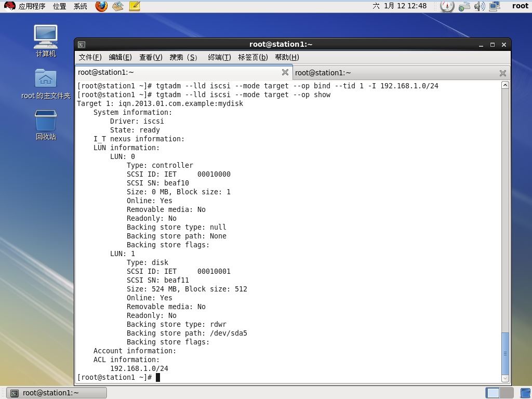Screen dimensions: 532x399
Task: Open the Trash desktop icon
Action: (46, 125)
